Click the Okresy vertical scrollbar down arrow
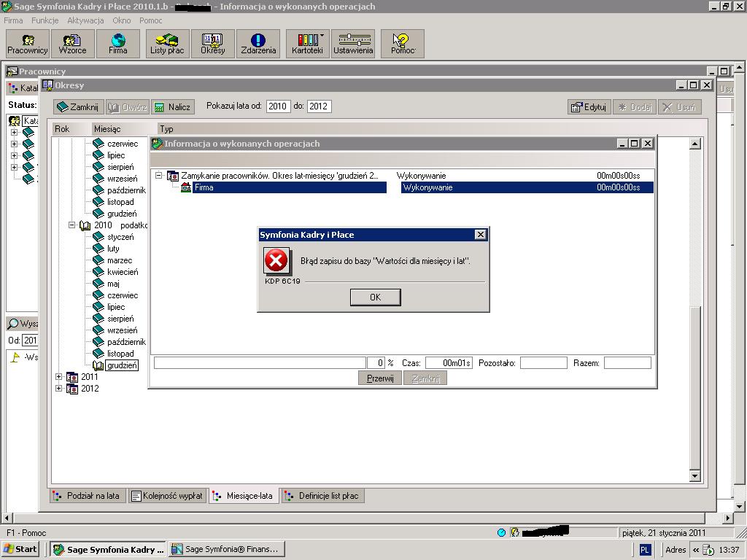 pos(694,475)
